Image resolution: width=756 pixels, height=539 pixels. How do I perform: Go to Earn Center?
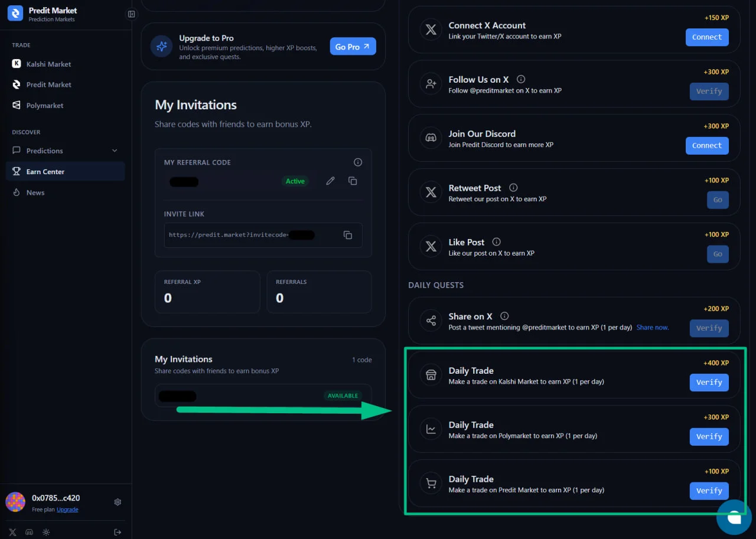click(66, 171)
